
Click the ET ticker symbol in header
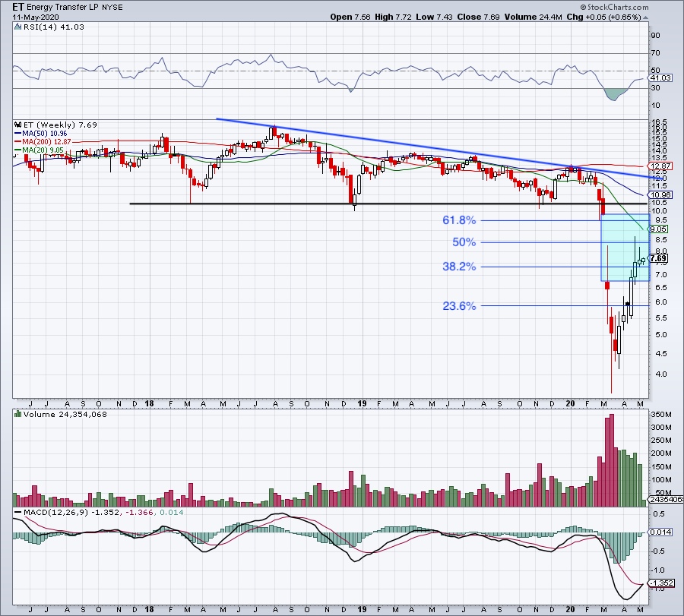[18, 7]
